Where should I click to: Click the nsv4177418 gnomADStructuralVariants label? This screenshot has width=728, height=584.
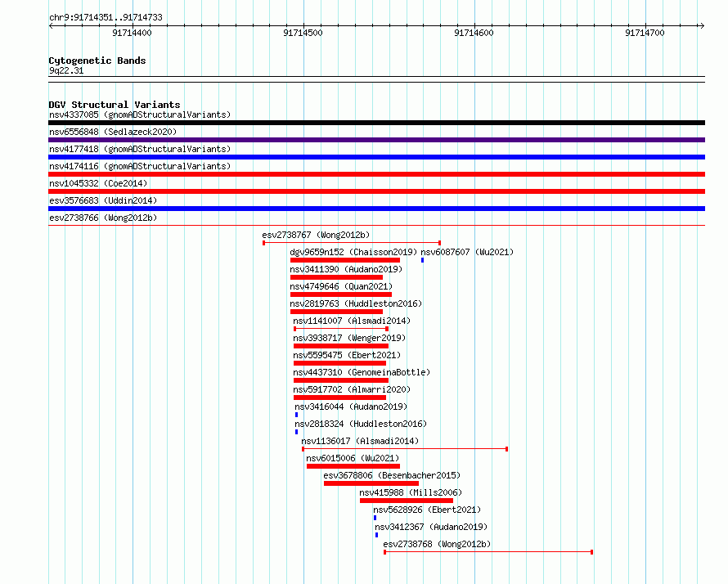pos(140,149)
